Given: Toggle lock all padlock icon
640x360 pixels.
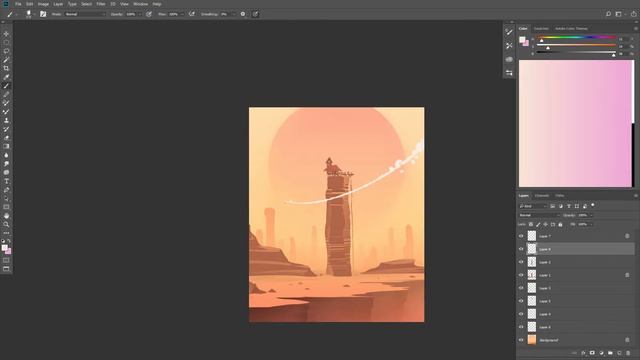Looking at the screenshot, I should pos(560,224).
